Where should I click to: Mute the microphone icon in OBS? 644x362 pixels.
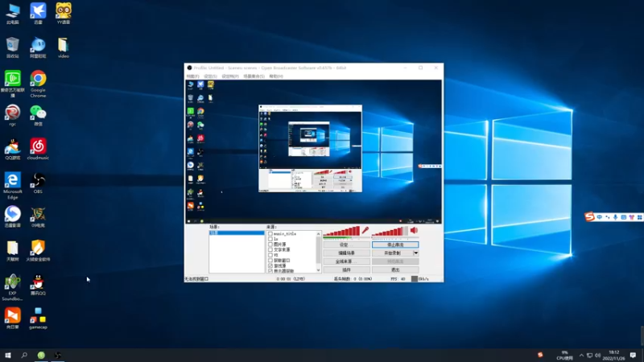365,231
